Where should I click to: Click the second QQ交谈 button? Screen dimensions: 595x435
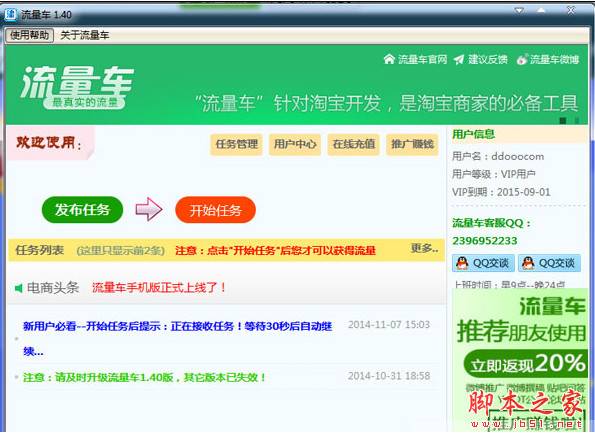coord(549,263)
